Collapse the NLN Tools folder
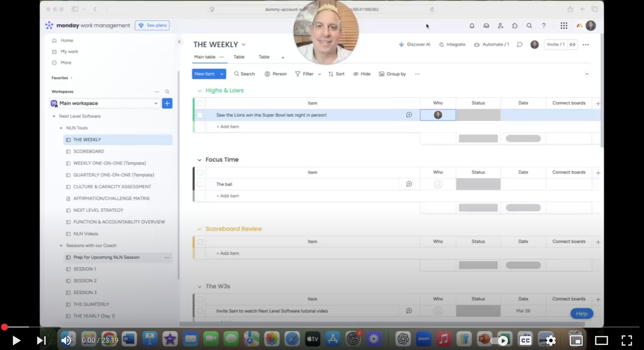 61,128
